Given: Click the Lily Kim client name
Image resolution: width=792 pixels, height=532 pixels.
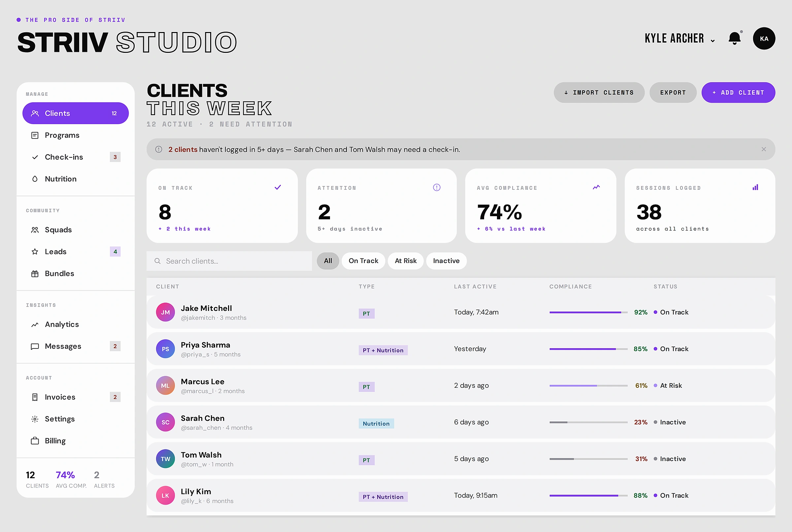Looking at the screenshot, I should 196,492.
